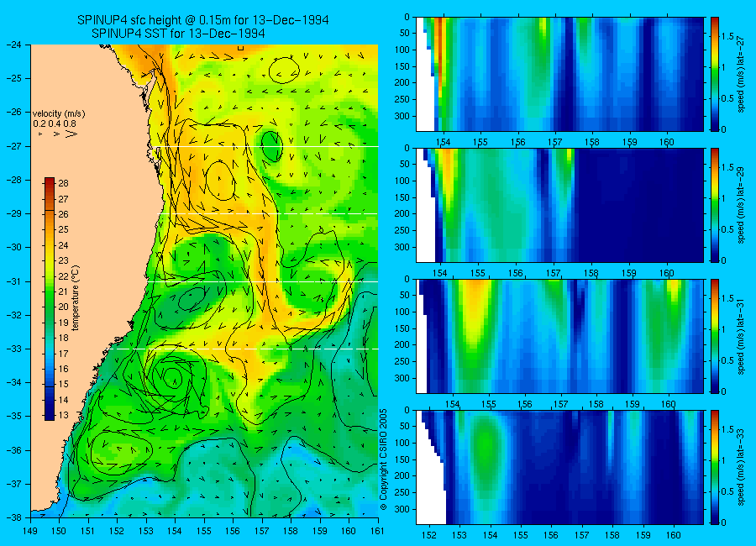Click the 151 longitude label under the map
The image size is (756, 546).
tap(88, 531)
